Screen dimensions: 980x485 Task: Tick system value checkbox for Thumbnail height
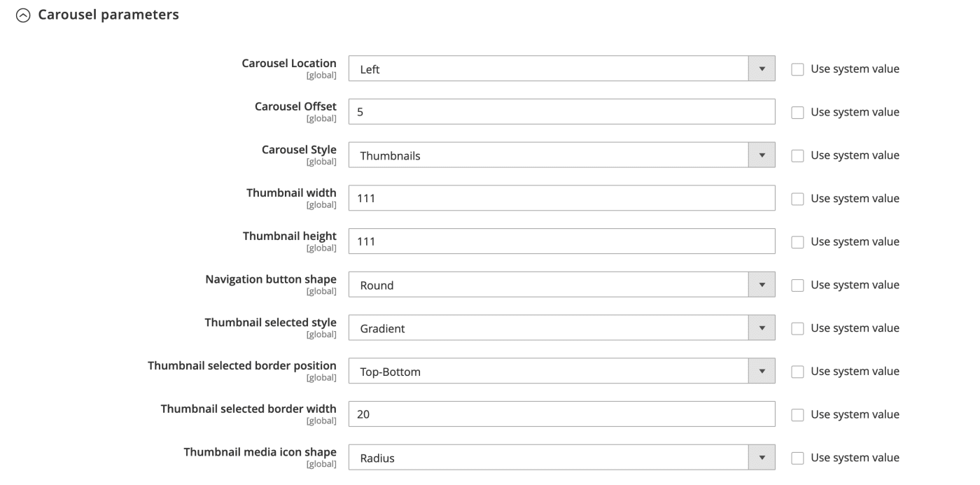coord(797,242)
